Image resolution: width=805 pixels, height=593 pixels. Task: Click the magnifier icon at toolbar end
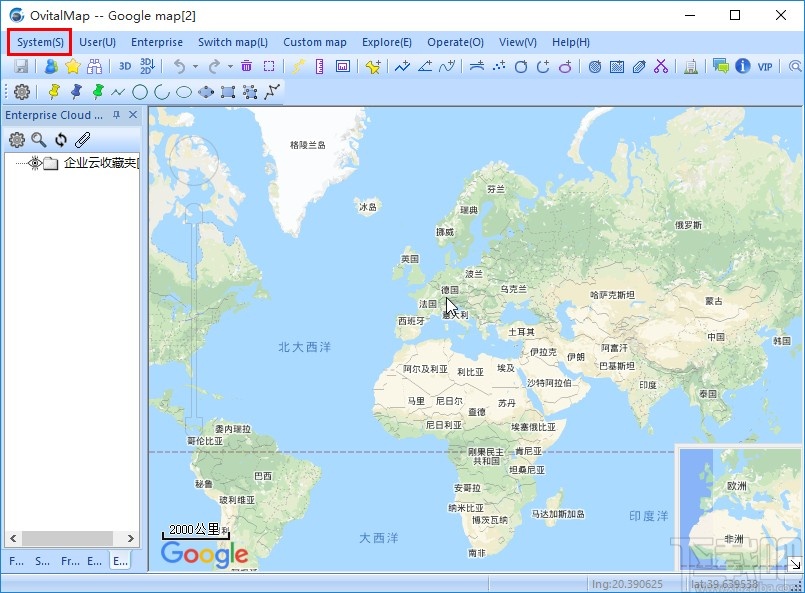(x=795, y=66)
